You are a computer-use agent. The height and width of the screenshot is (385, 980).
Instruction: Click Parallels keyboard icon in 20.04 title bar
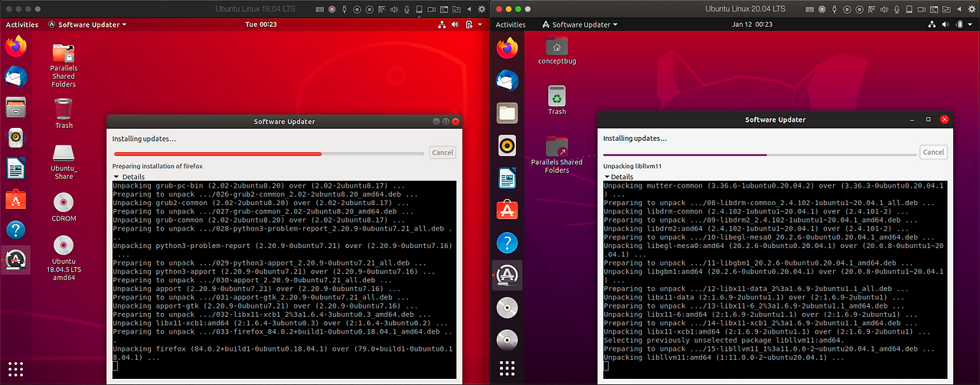pyautogui.click(x=810, y=9)
